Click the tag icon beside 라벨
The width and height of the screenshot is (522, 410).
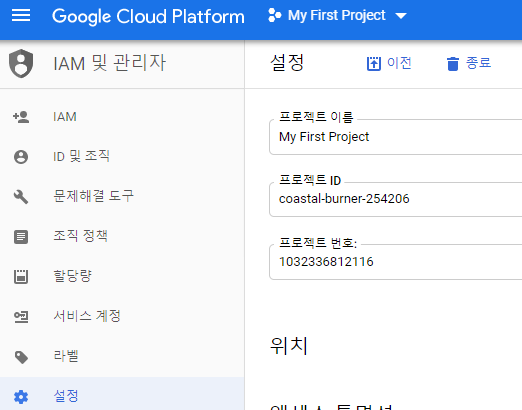21,357
